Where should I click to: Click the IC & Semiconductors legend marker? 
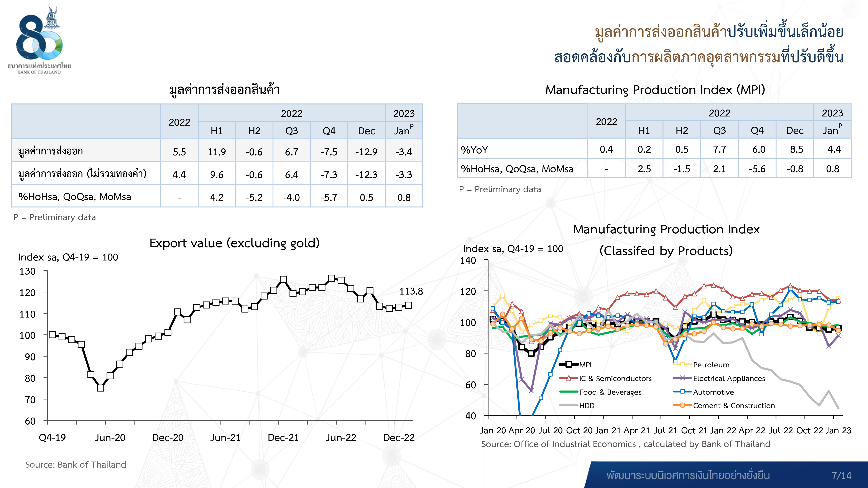[569, 378]
